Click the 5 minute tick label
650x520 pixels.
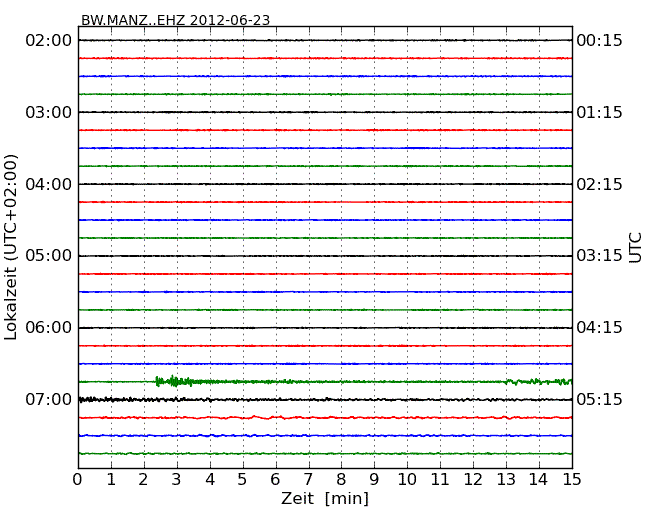coord(243,480)
